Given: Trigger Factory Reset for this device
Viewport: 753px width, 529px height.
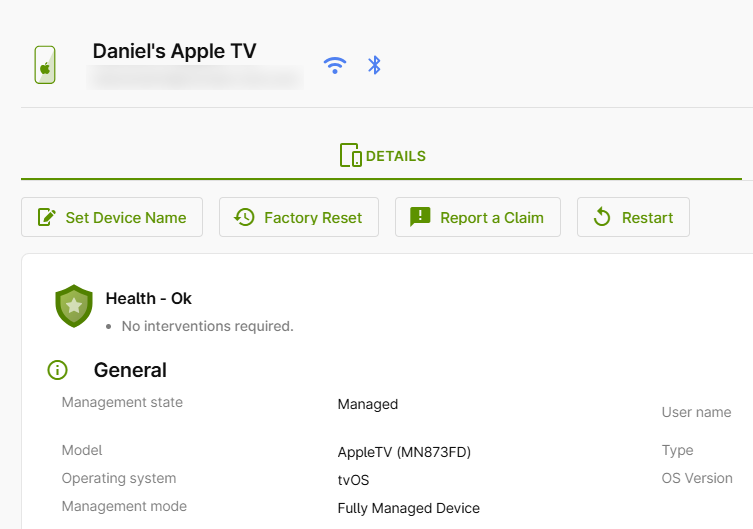Looking at the screenshot, I should pos(299,217).
